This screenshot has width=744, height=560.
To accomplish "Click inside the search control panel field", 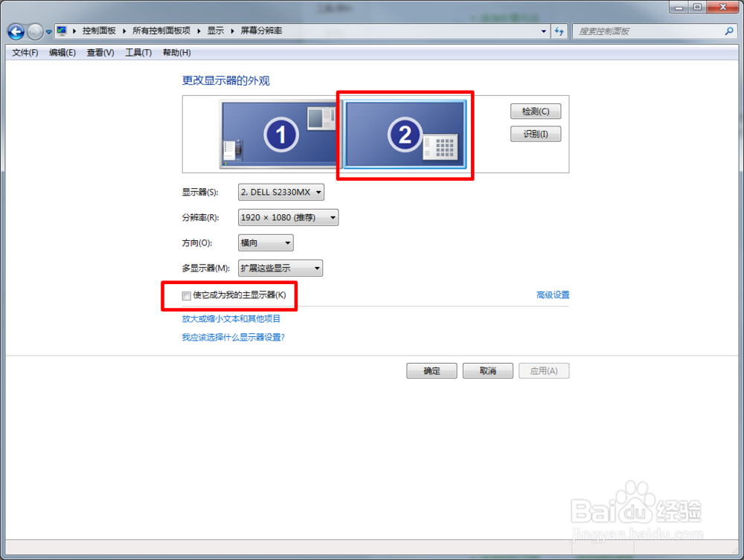I will [x=647, y=31].
